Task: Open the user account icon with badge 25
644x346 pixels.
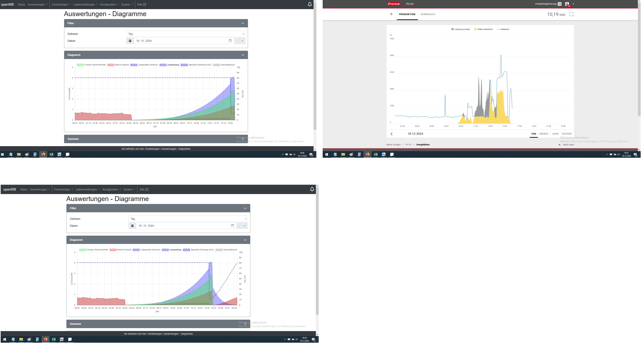Action: (x=567, y=4)
